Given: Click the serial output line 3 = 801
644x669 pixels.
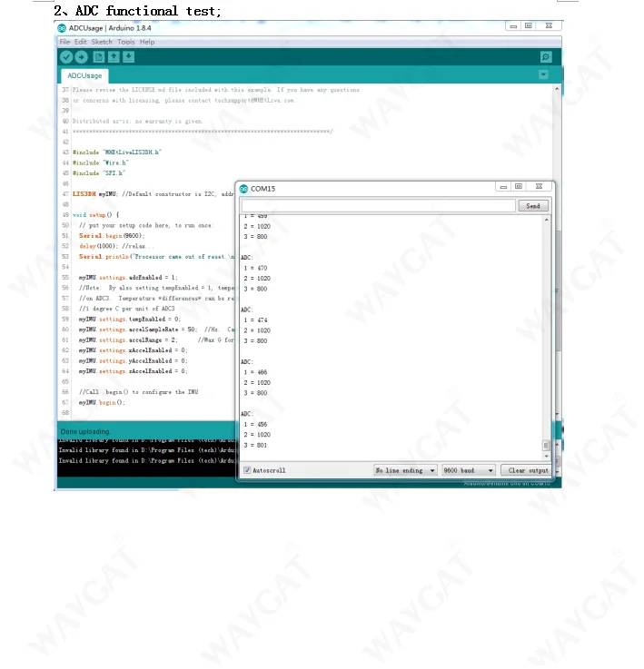Looking at the screenshot, I should 255,445.
